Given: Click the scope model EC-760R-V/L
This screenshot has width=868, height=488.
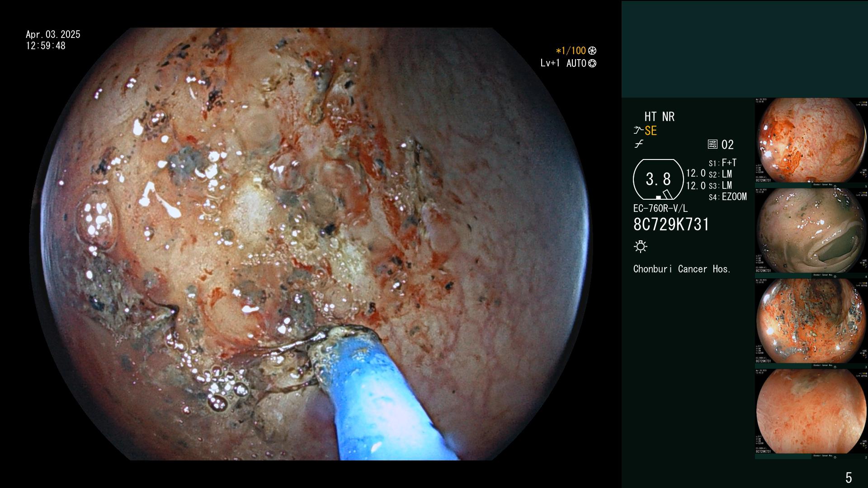Looking at the screenshot, I should tap(660, 208).
